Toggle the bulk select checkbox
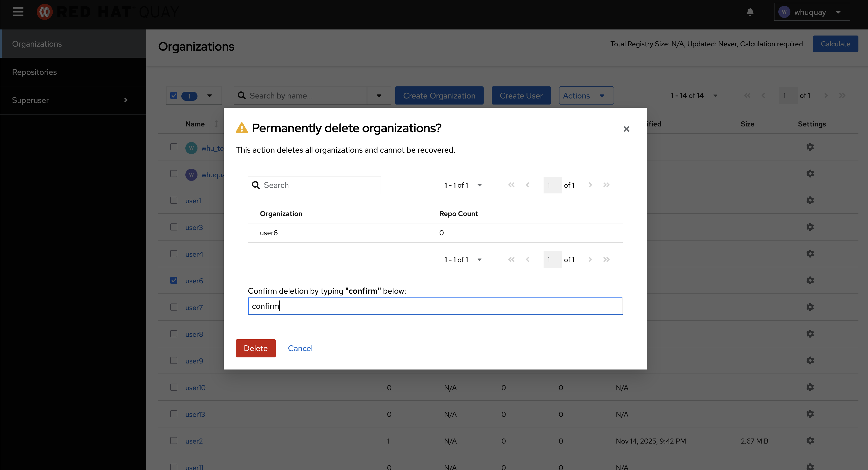868x470 pixels. coord(174,96)
